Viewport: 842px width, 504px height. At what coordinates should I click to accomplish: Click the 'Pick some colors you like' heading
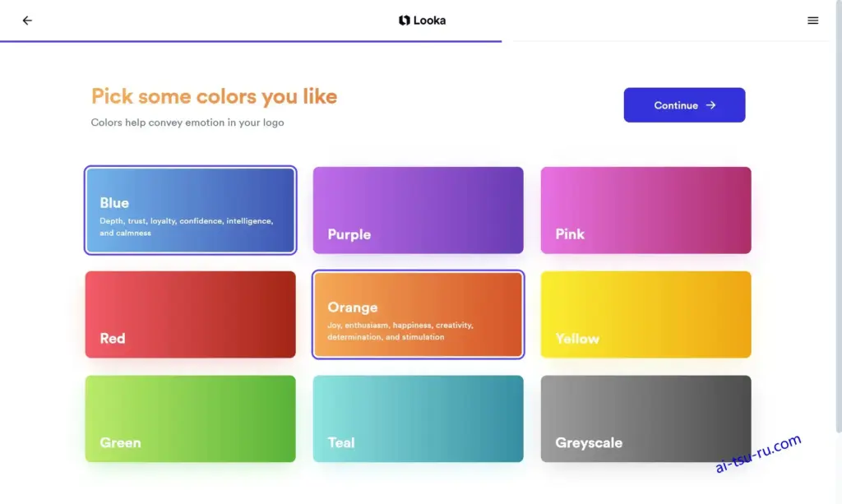point(214,97)
